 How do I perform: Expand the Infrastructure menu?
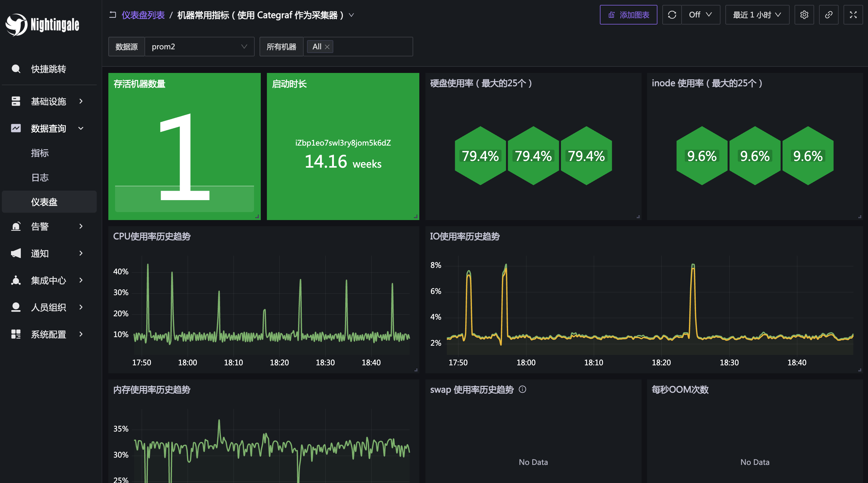(49, 101)
